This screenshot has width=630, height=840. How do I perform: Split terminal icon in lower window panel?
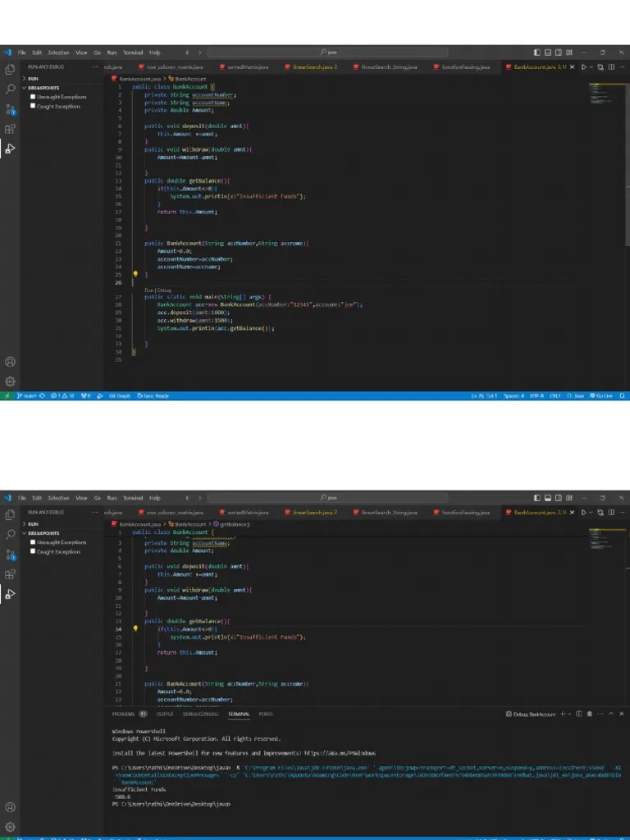click(578, 714)
